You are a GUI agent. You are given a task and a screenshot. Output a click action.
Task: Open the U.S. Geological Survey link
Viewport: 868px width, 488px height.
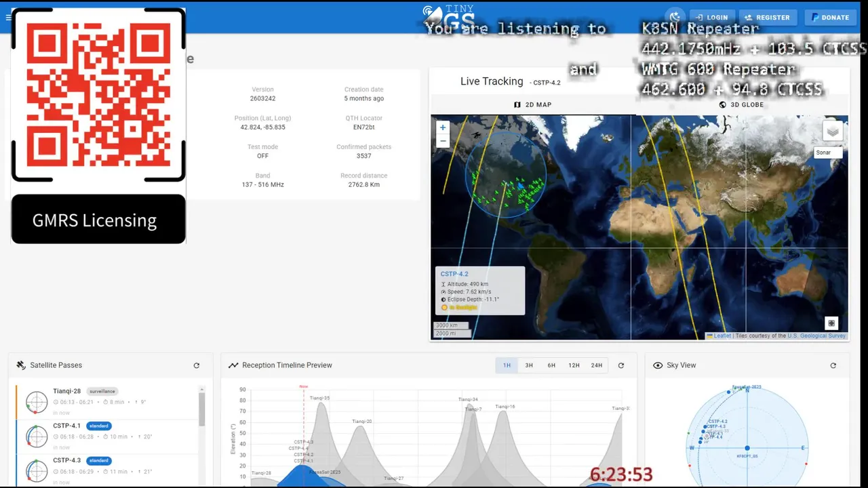[x=816, y=336]
